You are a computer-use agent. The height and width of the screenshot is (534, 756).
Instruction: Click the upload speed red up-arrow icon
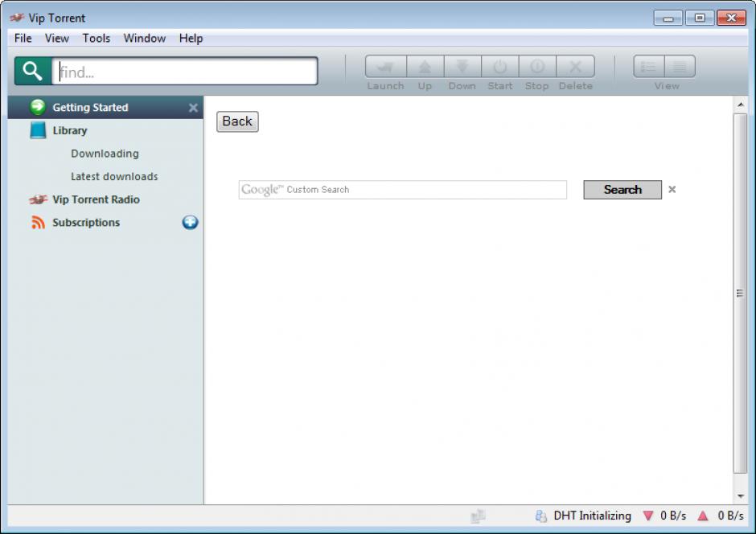703,516
